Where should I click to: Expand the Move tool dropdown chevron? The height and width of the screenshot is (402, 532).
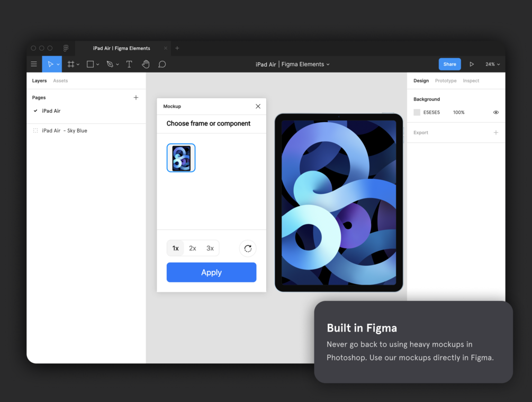(58, 65)
